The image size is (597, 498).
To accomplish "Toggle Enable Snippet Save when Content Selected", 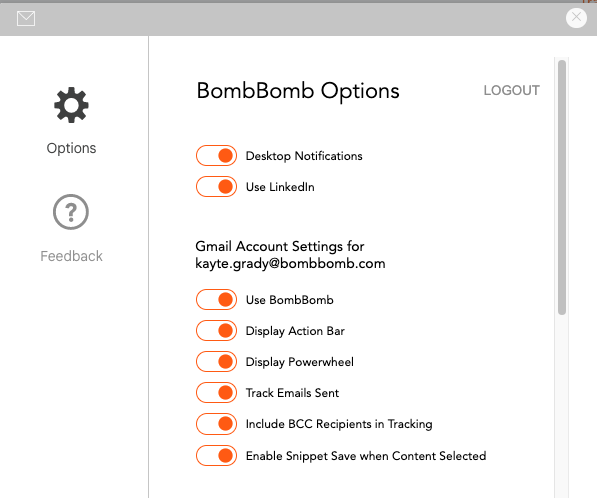I will [216, 455].
